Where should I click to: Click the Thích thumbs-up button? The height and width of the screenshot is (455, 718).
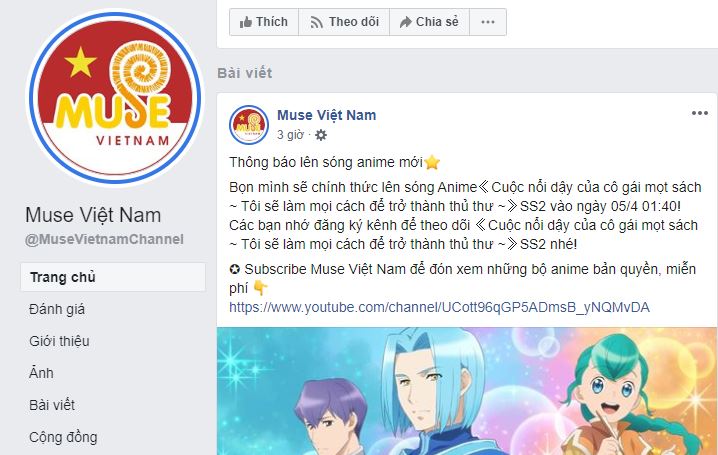(264, 22)
